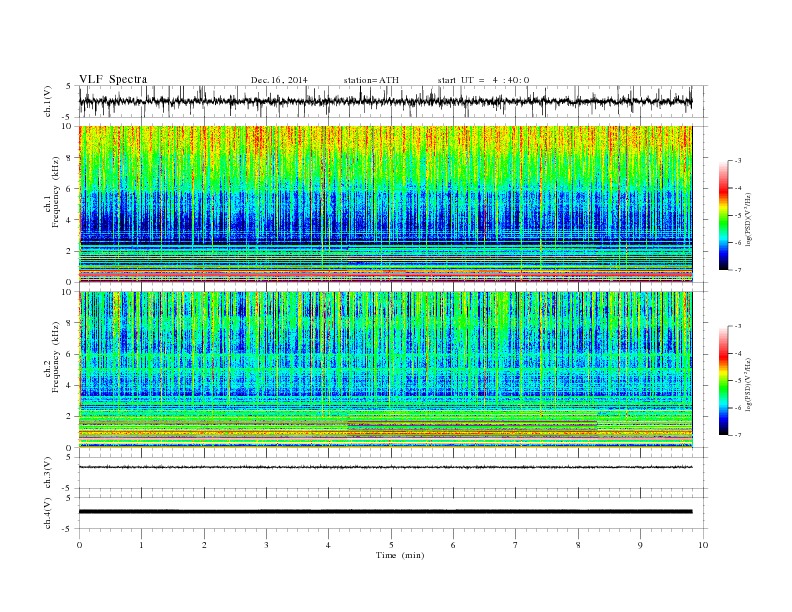This screenshot has width=792, height=612.
Task: Click the time axis tick label "7"
Action: [x=516, y=545]
